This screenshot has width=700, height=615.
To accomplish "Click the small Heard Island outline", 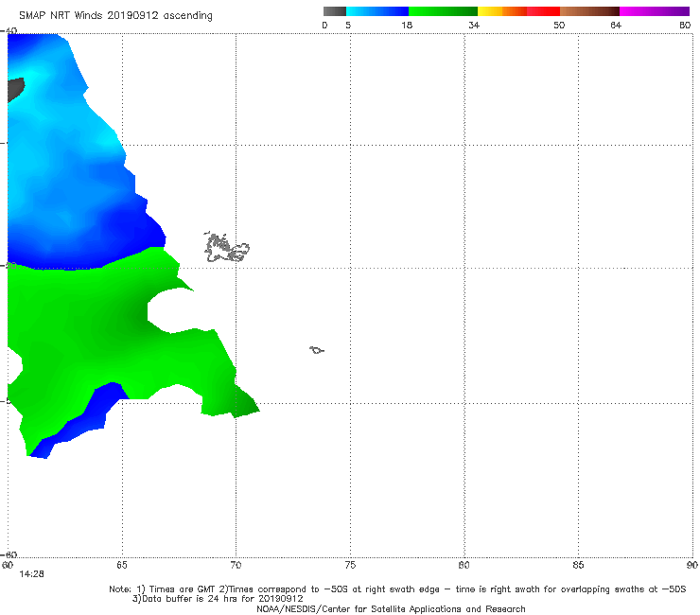I will click(x=317, y=350).
